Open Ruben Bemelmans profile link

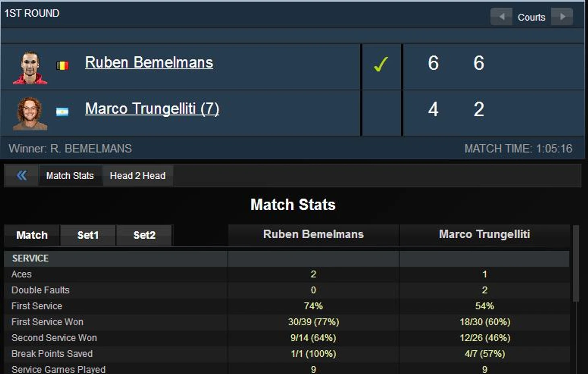coord(149,63)
